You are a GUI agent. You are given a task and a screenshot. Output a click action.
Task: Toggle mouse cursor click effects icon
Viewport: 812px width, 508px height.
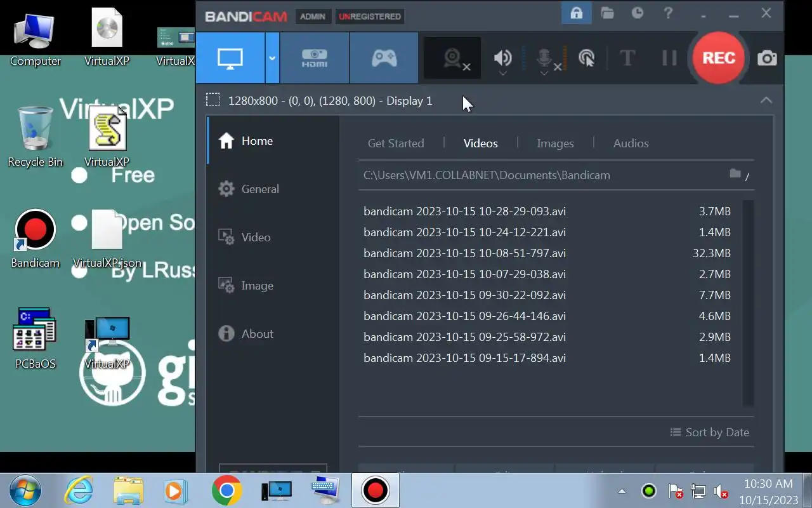[x=587, y=58]
